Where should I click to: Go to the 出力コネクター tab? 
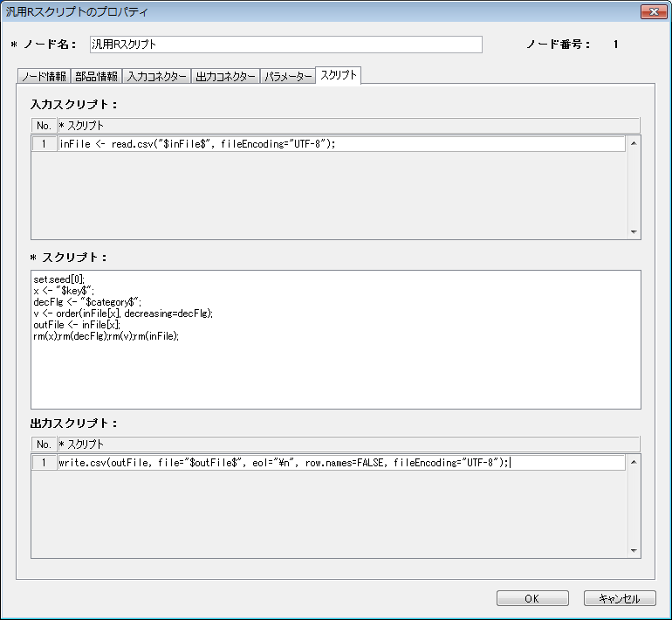pyautogui.click(x=225, y=77)
